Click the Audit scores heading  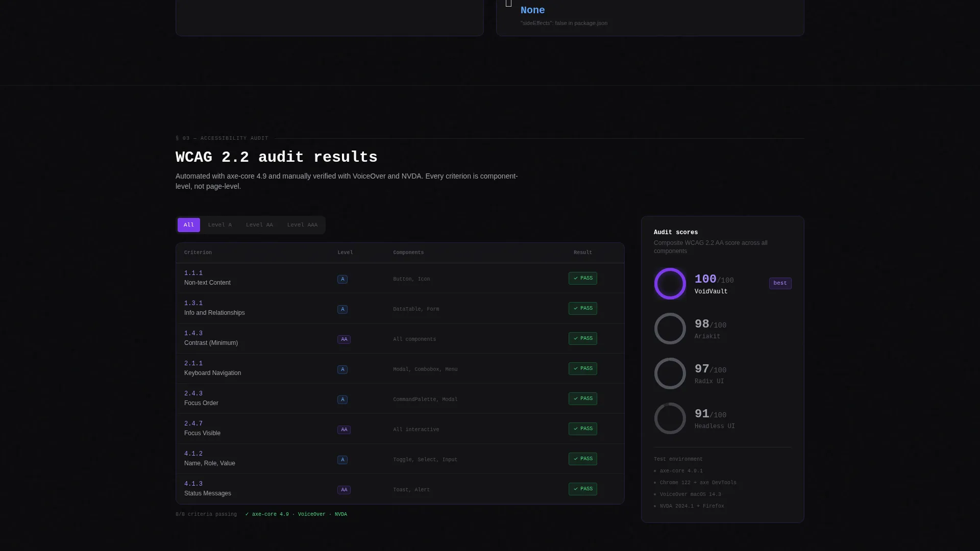[x=676, y=233]
